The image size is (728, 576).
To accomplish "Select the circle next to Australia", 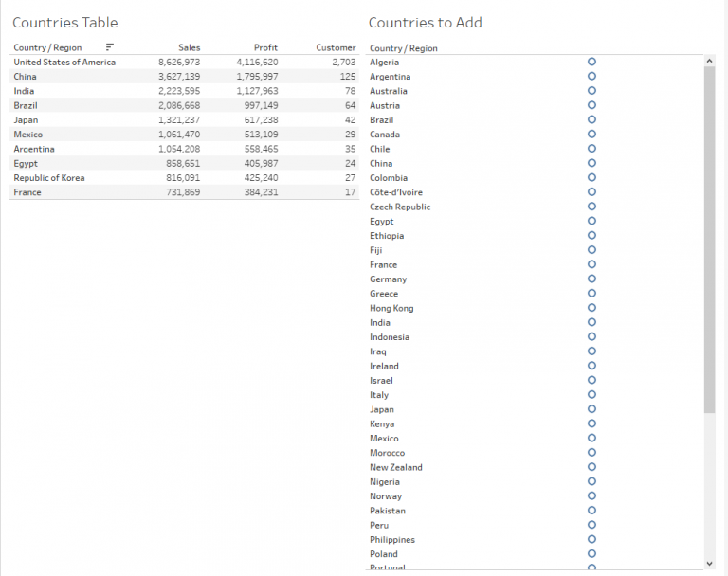I will click(x=591, y=90).
